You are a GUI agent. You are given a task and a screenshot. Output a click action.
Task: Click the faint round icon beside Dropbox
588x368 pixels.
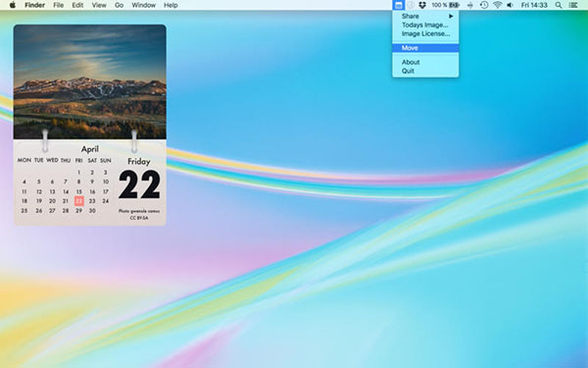(411, 5)
